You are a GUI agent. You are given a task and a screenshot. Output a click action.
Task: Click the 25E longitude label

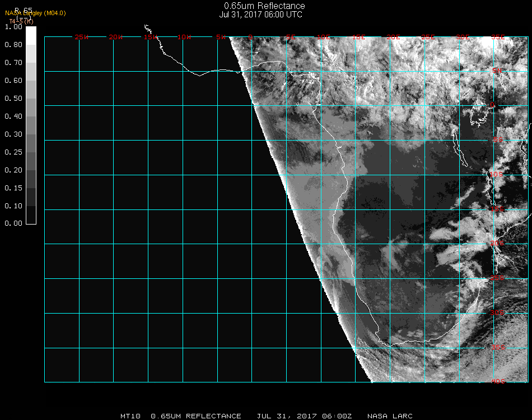(x=428, y=37)
